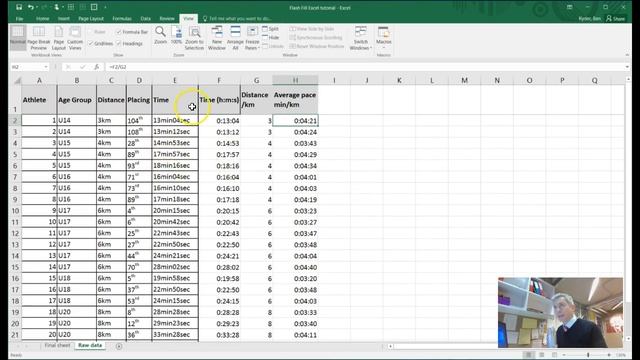Open the Home tab
The width and height of the screenshot is (640, 360).
(x=42, y=19)
